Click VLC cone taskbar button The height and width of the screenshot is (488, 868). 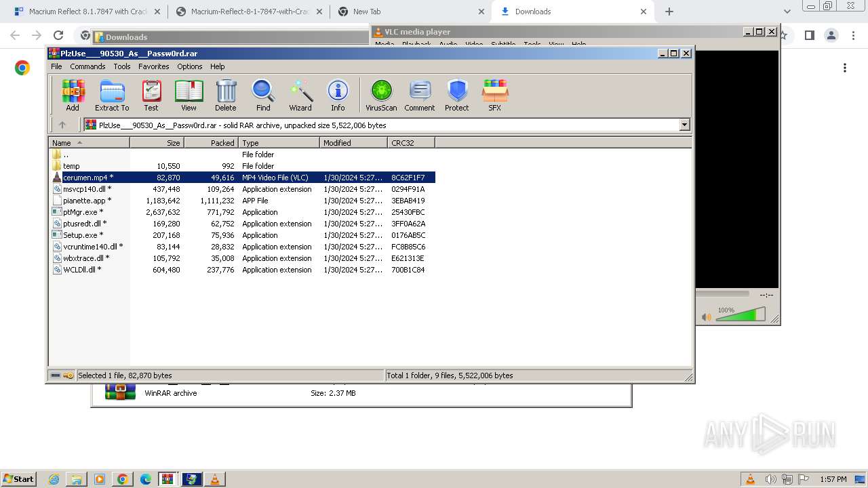click(215, 479)
